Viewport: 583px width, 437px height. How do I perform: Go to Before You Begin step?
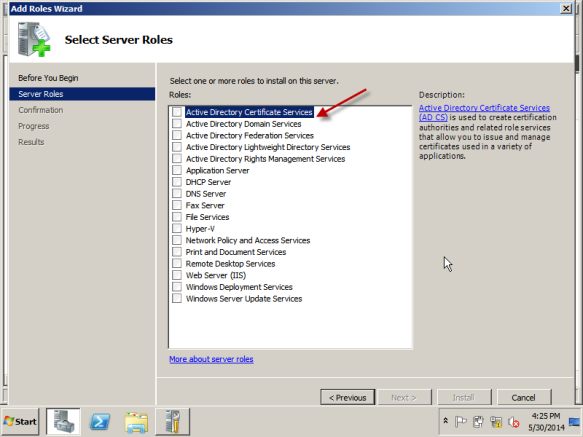click(x=48, y=78)
